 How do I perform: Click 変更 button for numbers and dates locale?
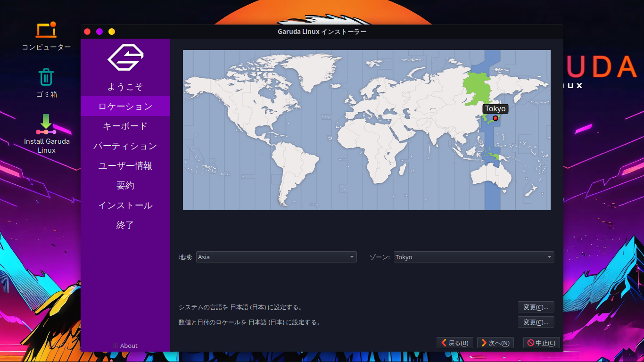pos(536,322)
